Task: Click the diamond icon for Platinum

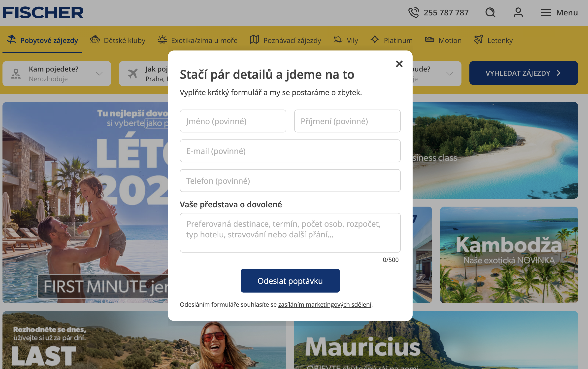Action: (x=375, y=39)
